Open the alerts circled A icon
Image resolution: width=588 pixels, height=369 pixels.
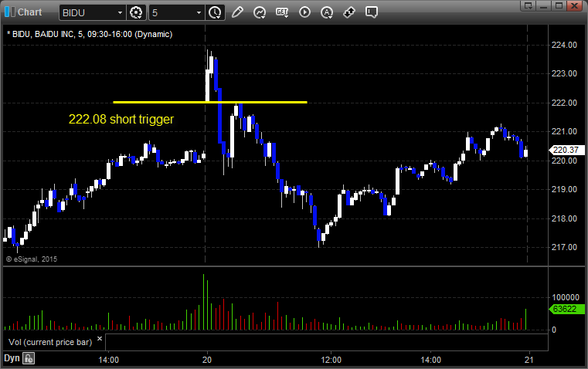[x=327, y=12]
